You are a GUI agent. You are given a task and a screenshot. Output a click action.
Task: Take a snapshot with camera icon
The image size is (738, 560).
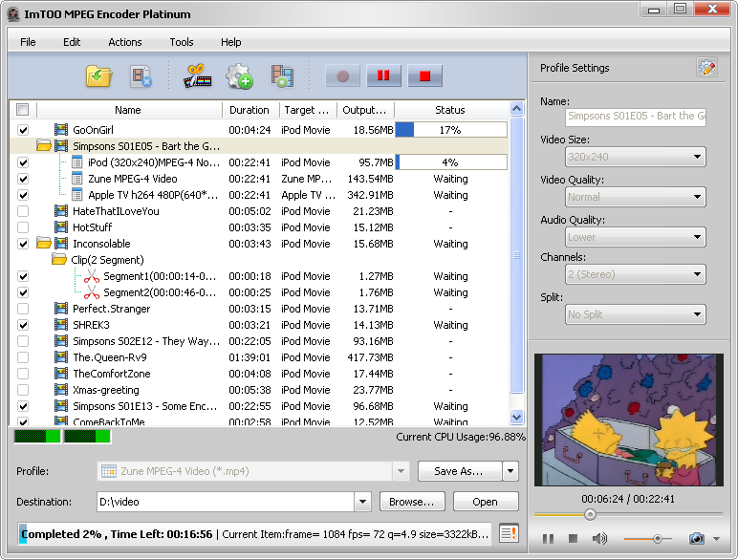point(696,538)
